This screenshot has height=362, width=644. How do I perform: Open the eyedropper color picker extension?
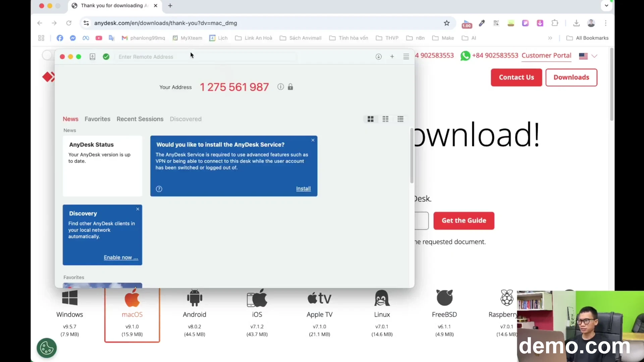(x=482, y=23)
